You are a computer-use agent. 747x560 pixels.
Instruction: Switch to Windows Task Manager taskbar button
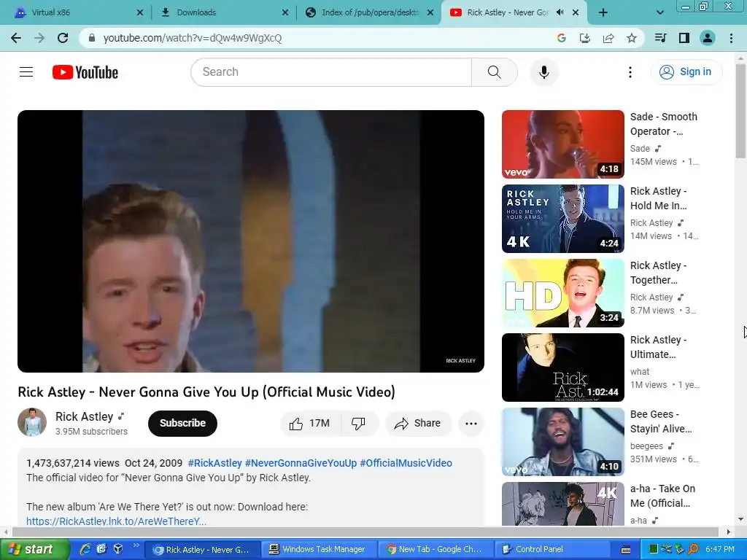coord(320,550)
